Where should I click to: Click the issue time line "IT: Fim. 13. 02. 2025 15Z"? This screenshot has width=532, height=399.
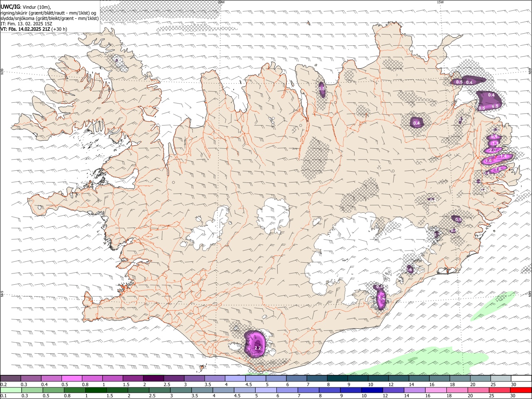25,24
